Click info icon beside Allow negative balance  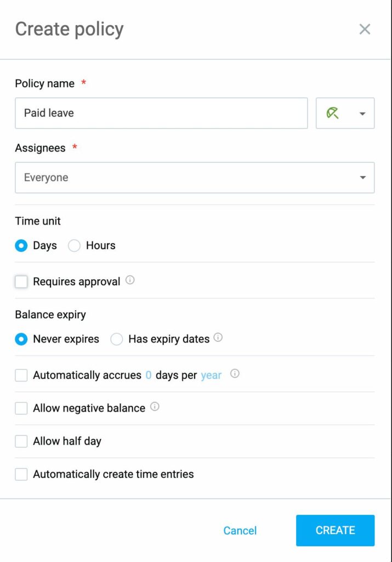point(155,407)
